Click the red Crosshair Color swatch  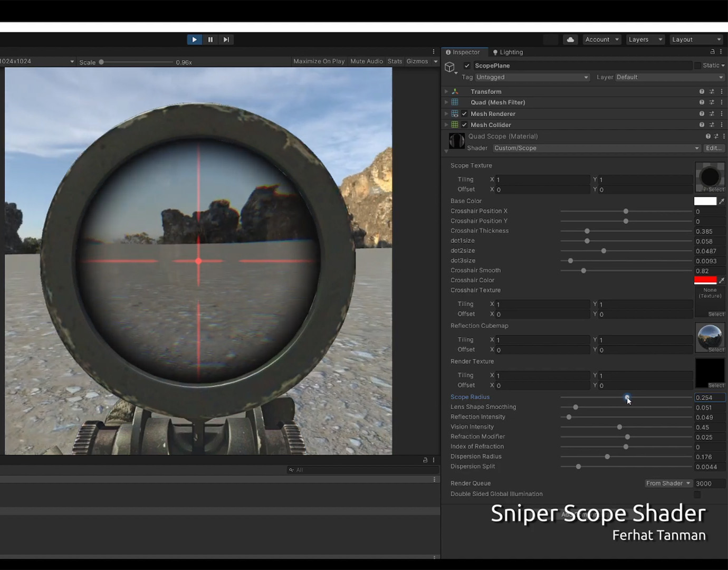pyautogui.click(x=705, y=280)
